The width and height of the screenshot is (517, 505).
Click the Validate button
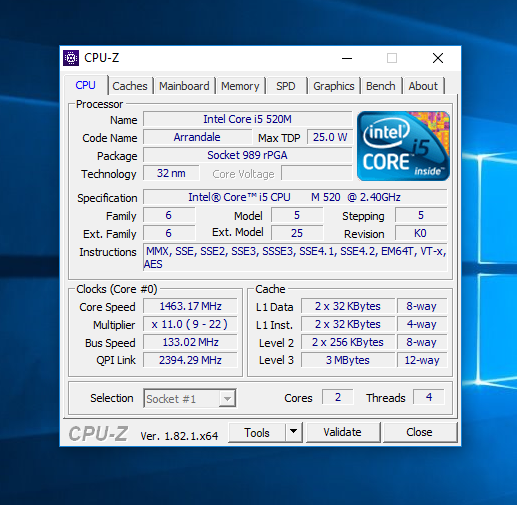(343, 433)
